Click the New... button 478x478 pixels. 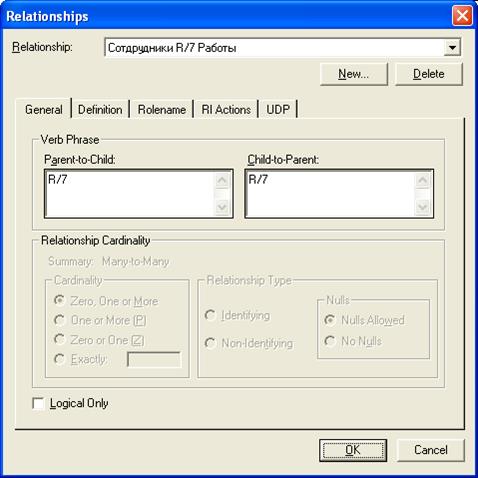pos(354,74)
